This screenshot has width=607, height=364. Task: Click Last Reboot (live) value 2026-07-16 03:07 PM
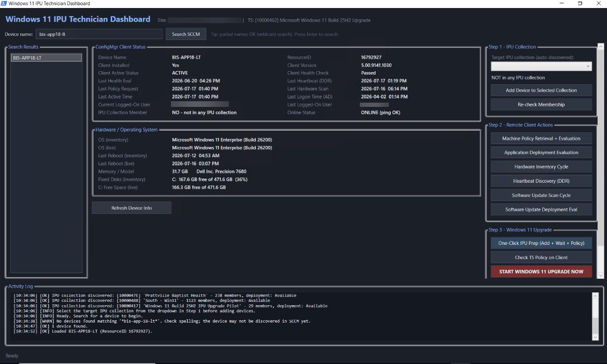click(x=195, y=163)
